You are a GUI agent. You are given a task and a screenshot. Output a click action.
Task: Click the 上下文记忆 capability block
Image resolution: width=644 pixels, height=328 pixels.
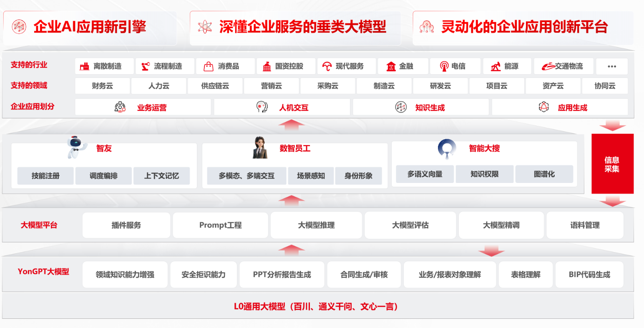pos(161,176)
